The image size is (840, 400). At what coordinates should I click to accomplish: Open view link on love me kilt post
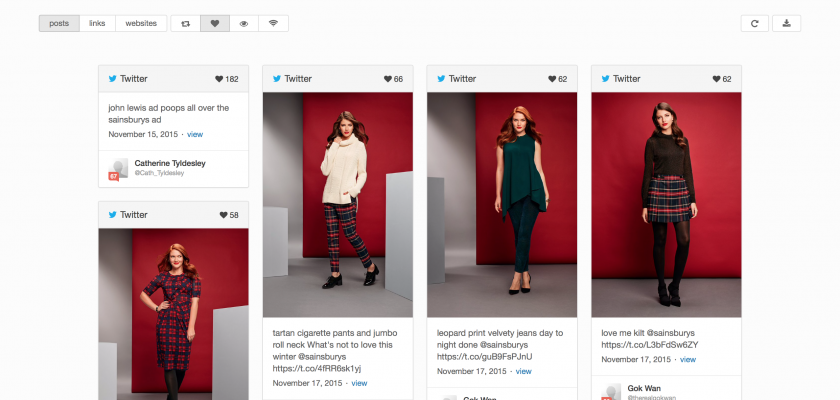coord(687,359)
